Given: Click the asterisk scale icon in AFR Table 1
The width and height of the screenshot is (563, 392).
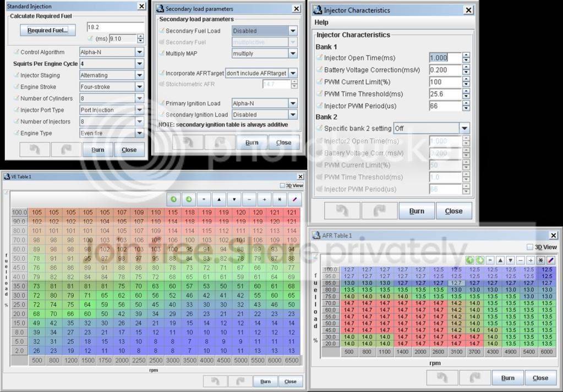Looking at the screenshot, I should click(x=541, y=260).
